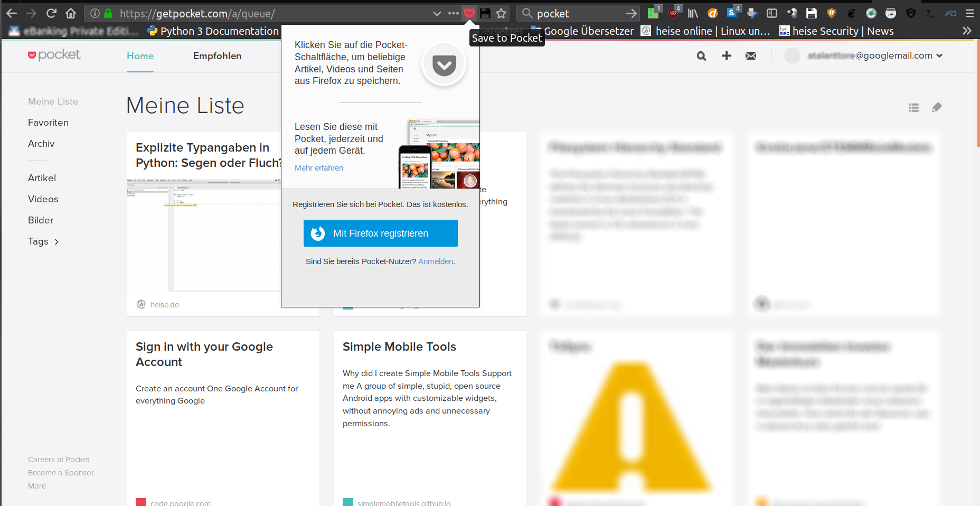Viewport: 980px width, 506px height.
Task: Open the Python article screenshot thumbnail
Action: (x=204, y=235)
